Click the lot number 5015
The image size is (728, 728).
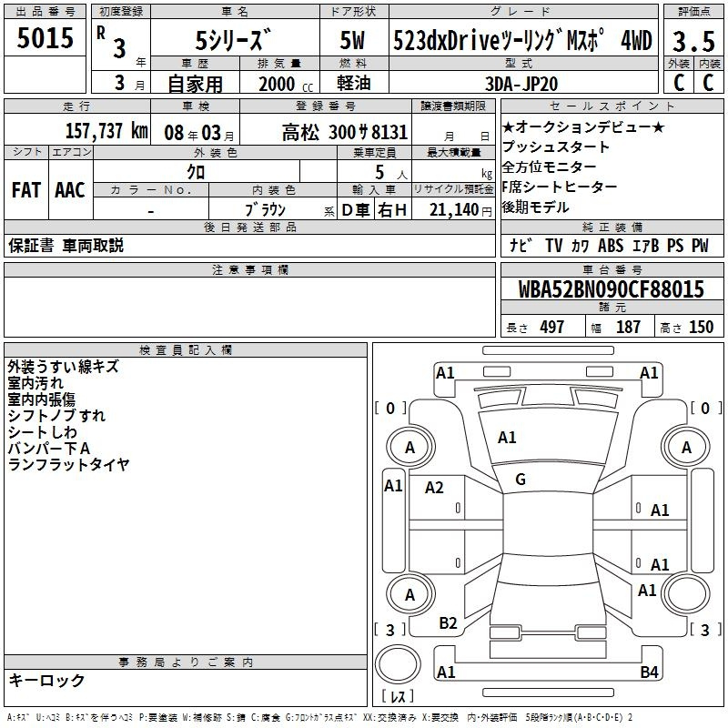tap(45, 38)
